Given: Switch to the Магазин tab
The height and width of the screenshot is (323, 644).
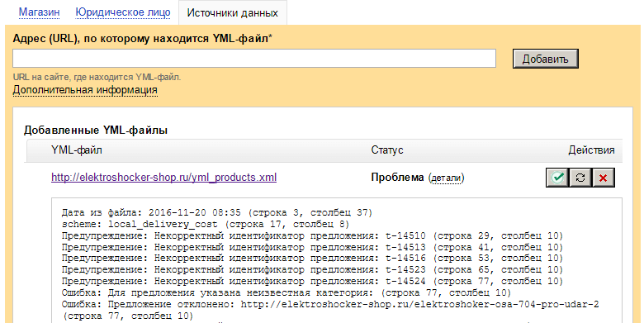Looking at the screenshot, I should (x=40, y=12).
